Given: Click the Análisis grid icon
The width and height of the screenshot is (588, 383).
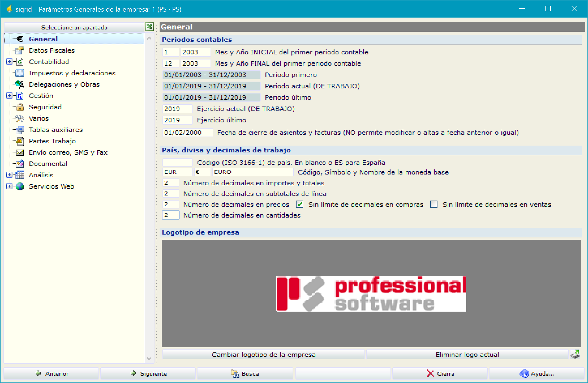Looking at the screenshot, I should tap(20, 175).
